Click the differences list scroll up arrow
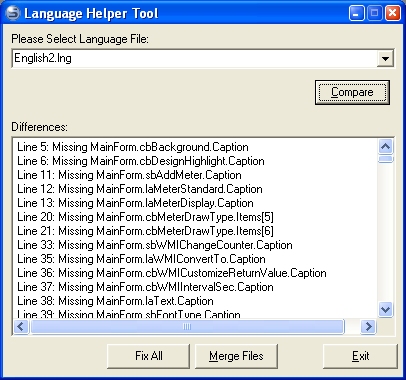This screenshot has width=406, height=380. point(386,146)
